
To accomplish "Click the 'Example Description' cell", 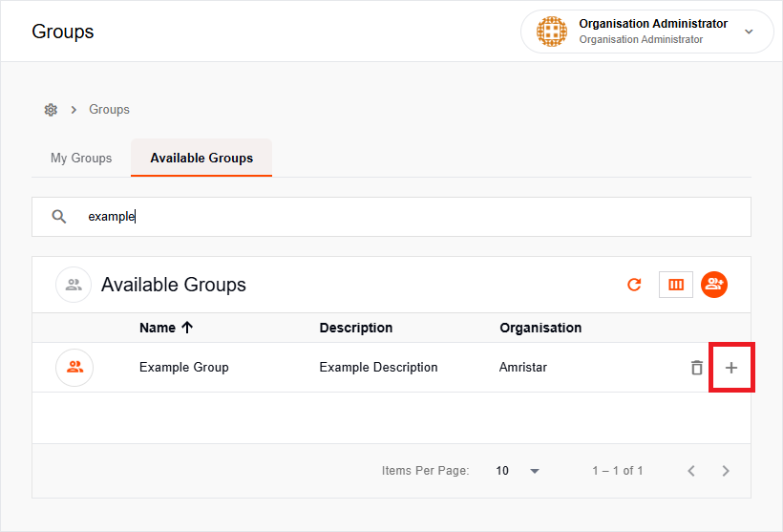I will tap(378, 367).
